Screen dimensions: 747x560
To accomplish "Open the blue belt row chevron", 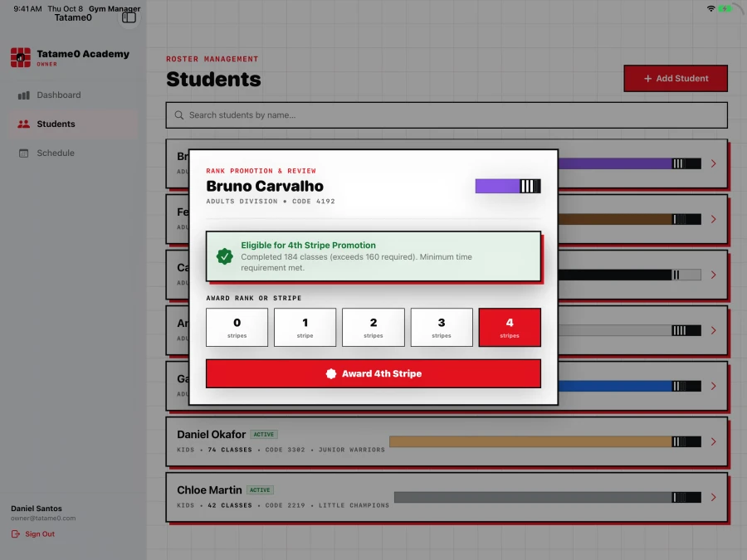I will 713,386.
